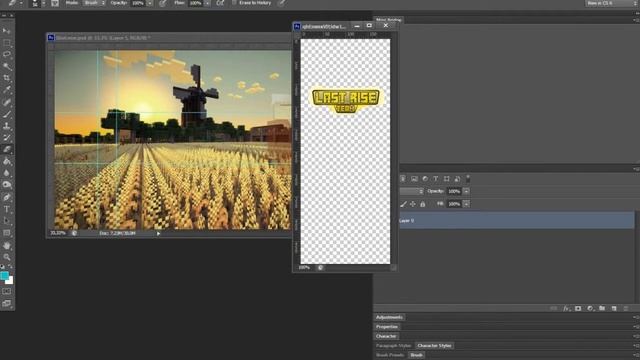Image resolution: width=640 pixels, height=360 pixels.
Task: Open the Tool Preset picker
Action: click(x=15, y=3)
